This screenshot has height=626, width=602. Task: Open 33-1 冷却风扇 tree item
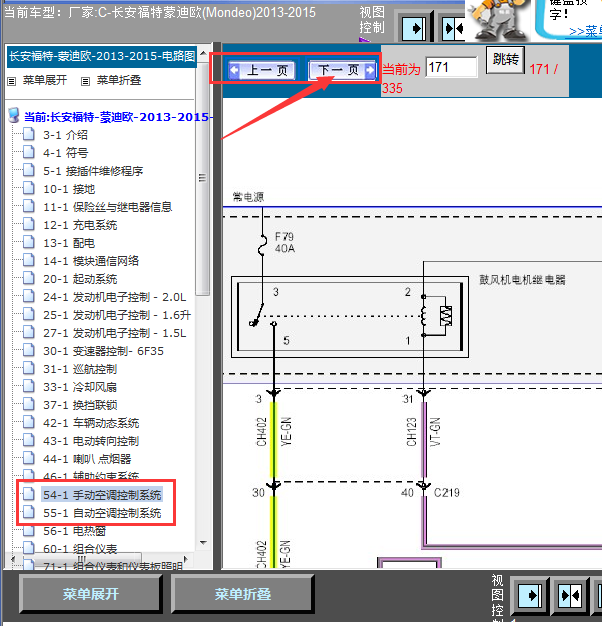pyautogui.click(x=80, y=387)
